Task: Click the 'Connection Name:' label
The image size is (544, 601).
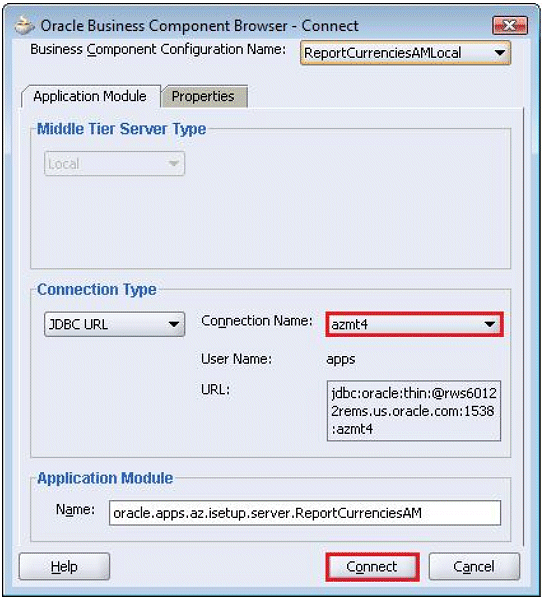Action: [257, 321]
